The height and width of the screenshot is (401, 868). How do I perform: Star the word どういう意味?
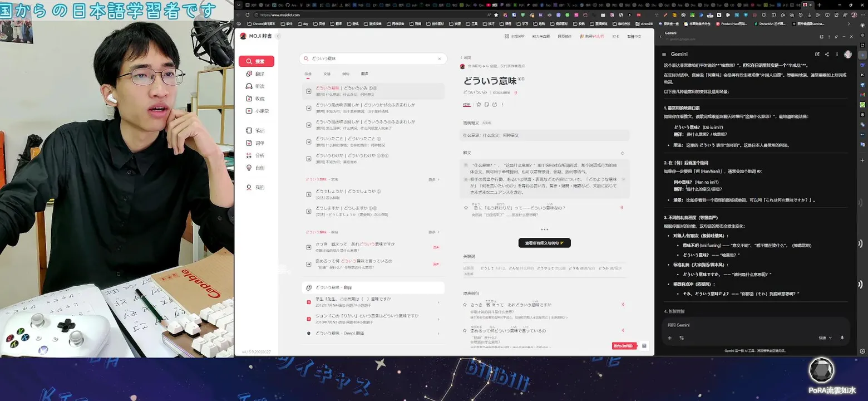pos(479,104)
